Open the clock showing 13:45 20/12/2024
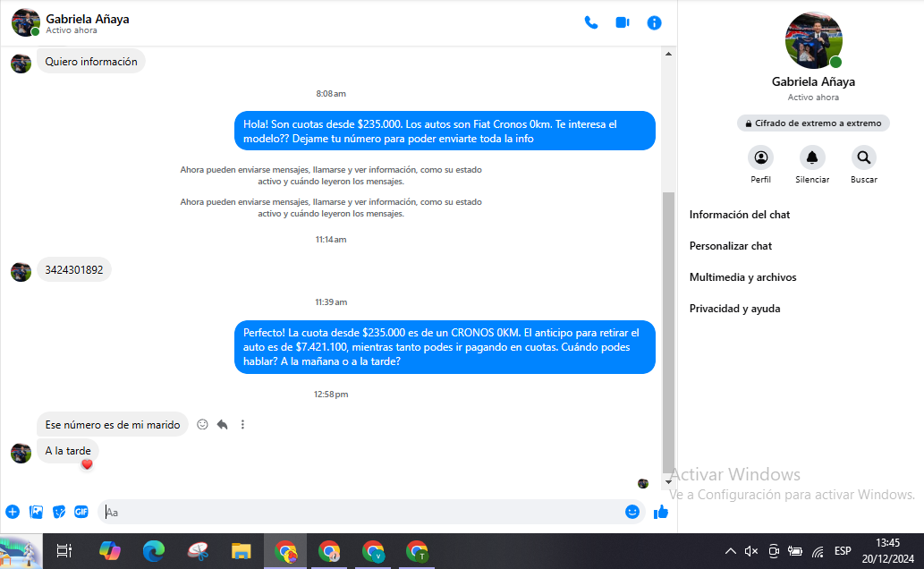Screen dimensions: 924x569 coord(888,551)
